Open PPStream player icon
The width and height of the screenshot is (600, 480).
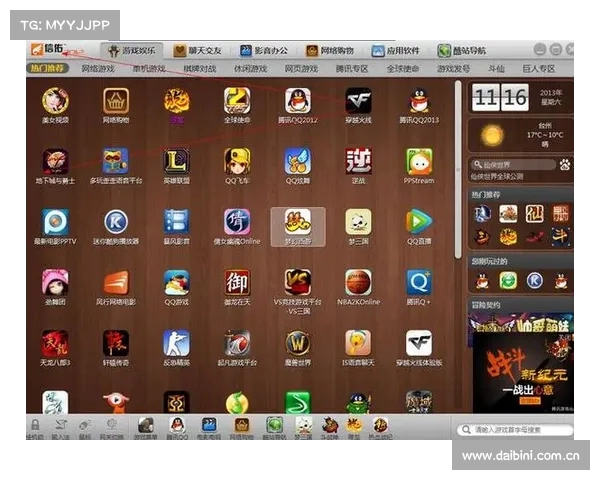coord(419,161)
